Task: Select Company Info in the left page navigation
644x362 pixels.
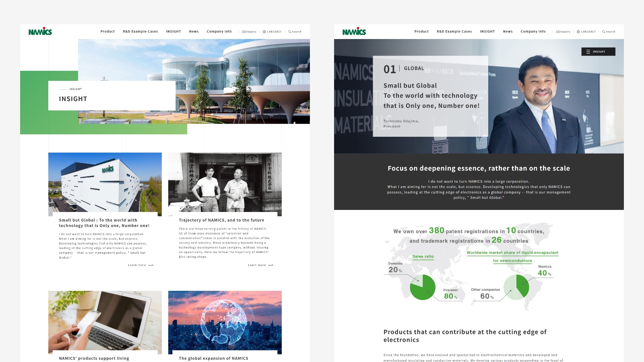Action: 219,31
